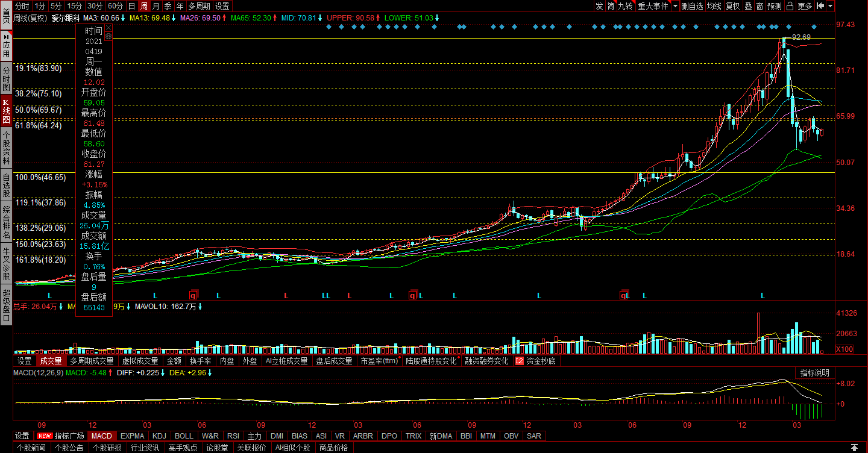Viewport: 868px width, 453px height.
Task: Switch to 换手率 volume tab
Action: pyautogui.click(x=201, y=361)
